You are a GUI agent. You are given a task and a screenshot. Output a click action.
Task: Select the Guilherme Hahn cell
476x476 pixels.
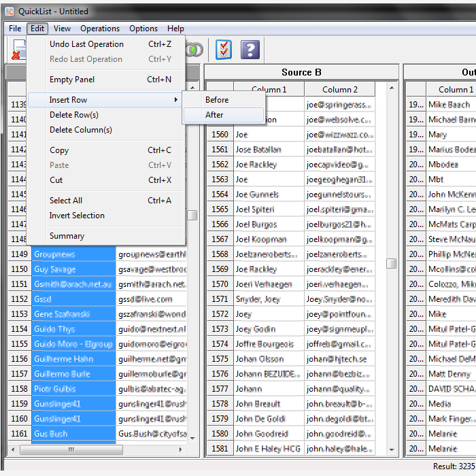coord(73,359)
